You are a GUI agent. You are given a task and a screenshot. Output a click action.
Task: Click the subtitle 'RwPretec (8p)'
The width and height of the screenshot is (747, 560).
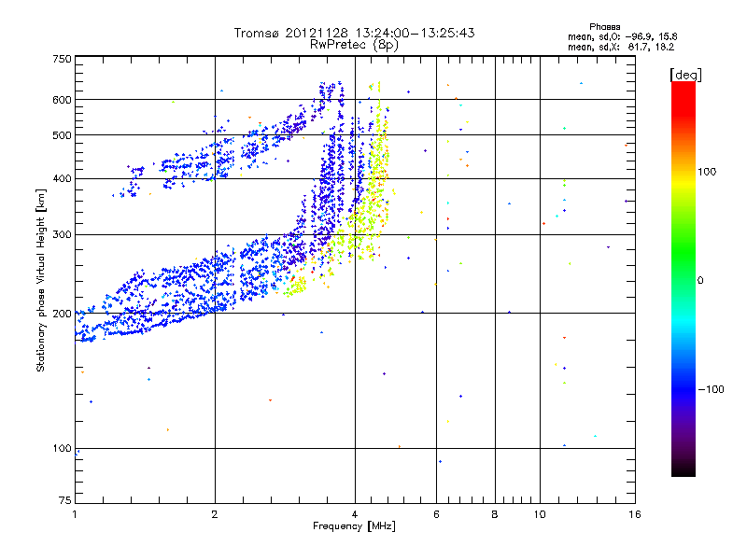354,45
